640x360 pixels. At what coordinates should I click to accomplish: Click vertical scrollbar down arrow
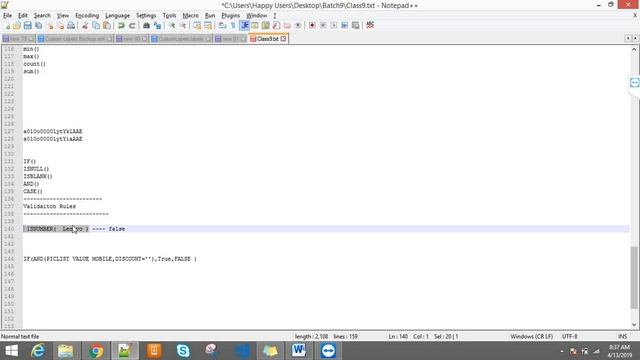pos(634,325)
